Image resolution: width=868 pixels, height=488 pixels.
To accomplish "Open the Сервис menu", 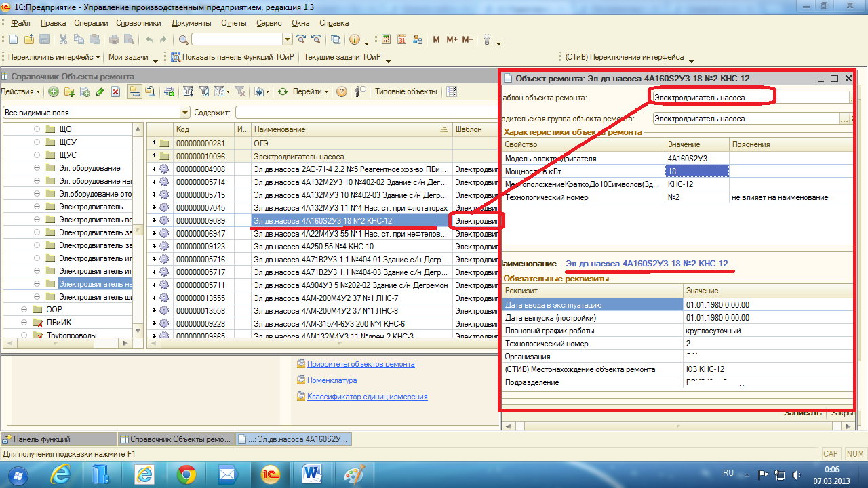I will coord(269,22).
